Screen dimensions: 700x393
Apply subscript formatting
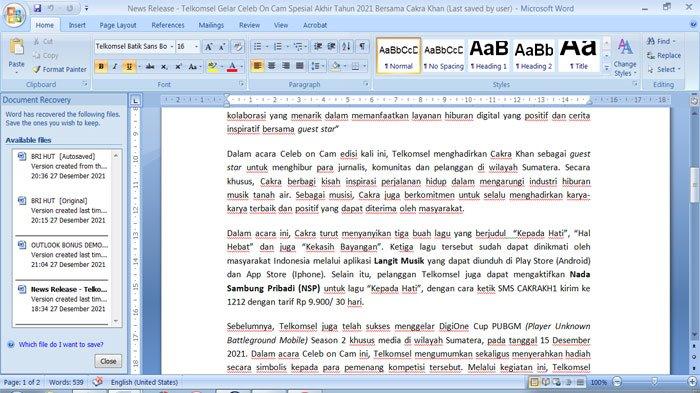point(164,67)
